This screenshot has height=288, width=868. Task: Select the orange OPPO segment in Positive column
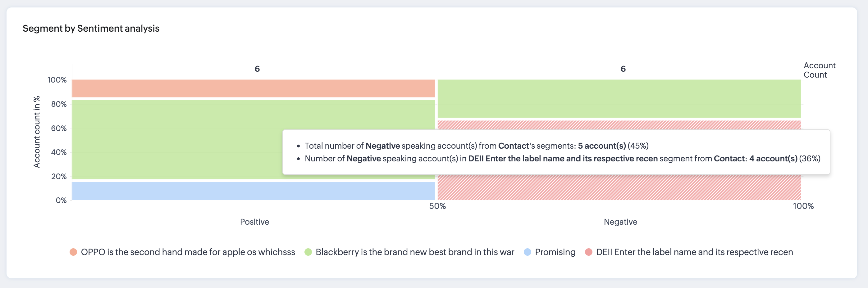pyautogui.click(x=254, y=88)
